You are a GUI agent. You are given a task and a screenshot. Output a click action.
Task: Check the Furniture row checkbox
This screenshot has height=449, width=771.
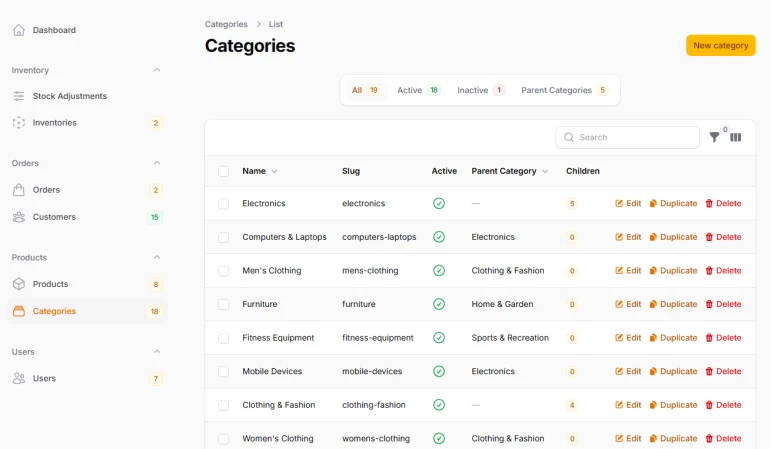(223, 305)
